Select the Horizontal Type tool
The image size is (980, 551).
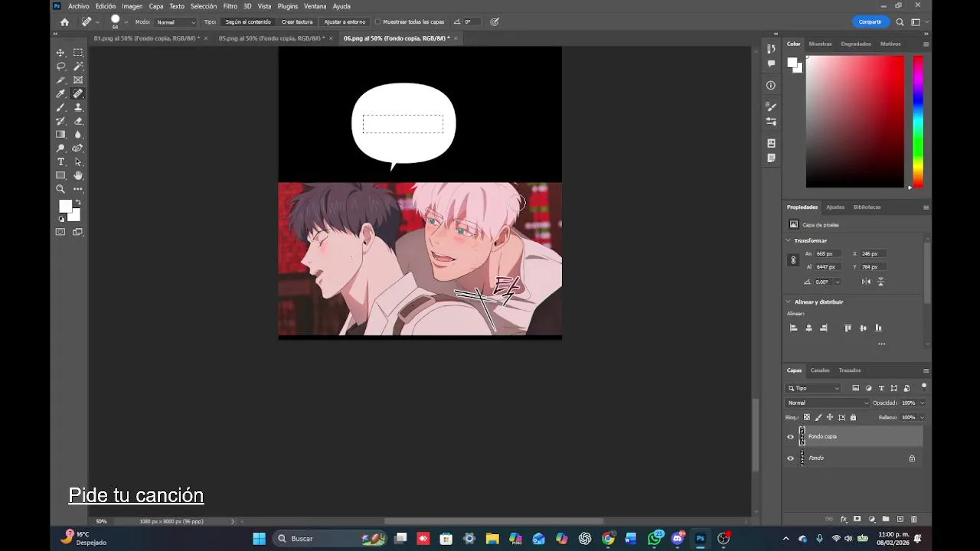point(60,162)
